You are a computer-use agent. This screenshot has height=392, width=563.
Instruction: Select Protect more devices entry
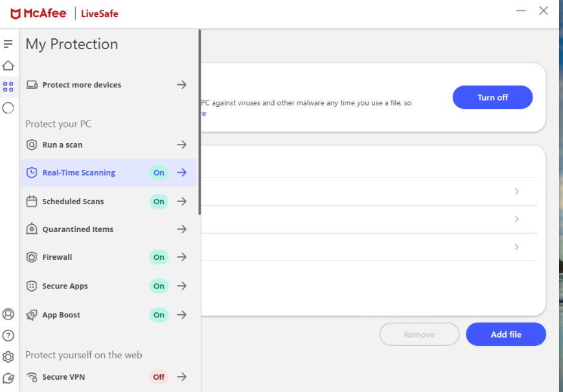(82, 85)
